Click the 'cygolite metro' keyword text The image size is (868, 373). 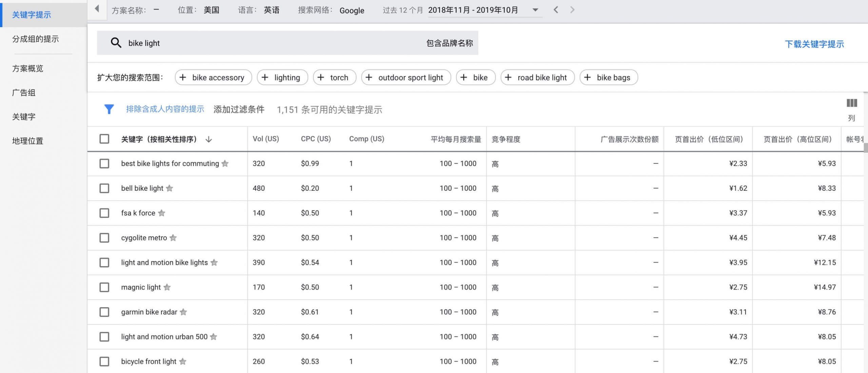144,238
